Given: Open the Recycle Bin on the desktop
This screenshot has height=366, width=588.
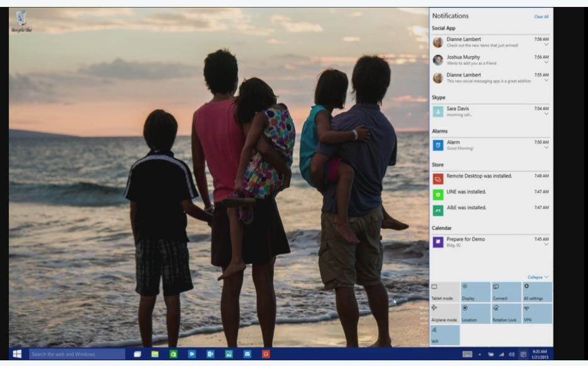Looking at the screenshot, I should pos(21,20).
